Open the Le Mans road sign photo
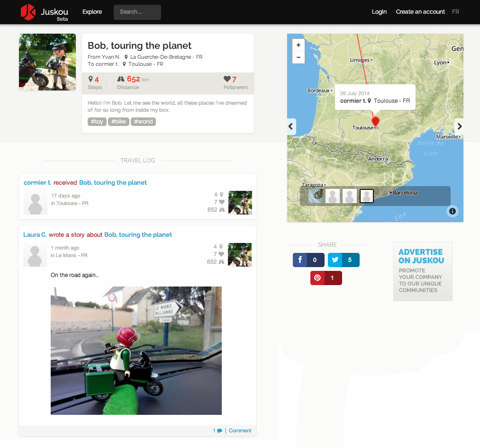This screenshot has height=448, width=480. coord(136,350)
